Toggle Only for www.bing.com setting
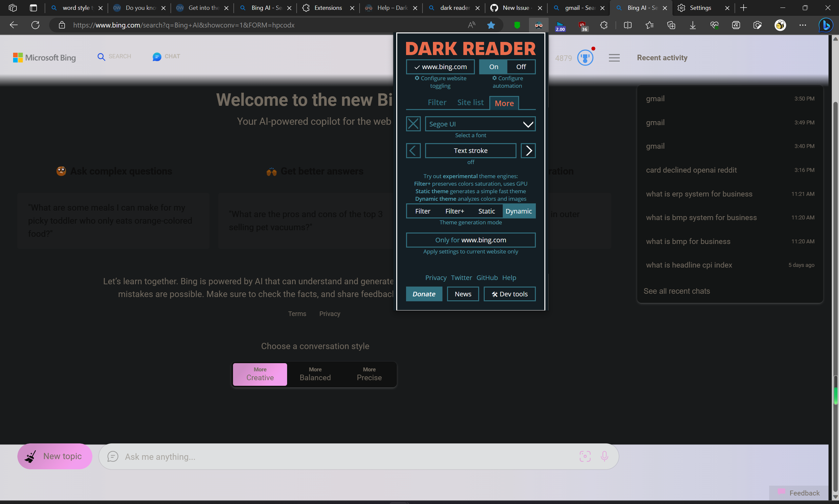Screen dimensions: 839x504 point(470,240)
